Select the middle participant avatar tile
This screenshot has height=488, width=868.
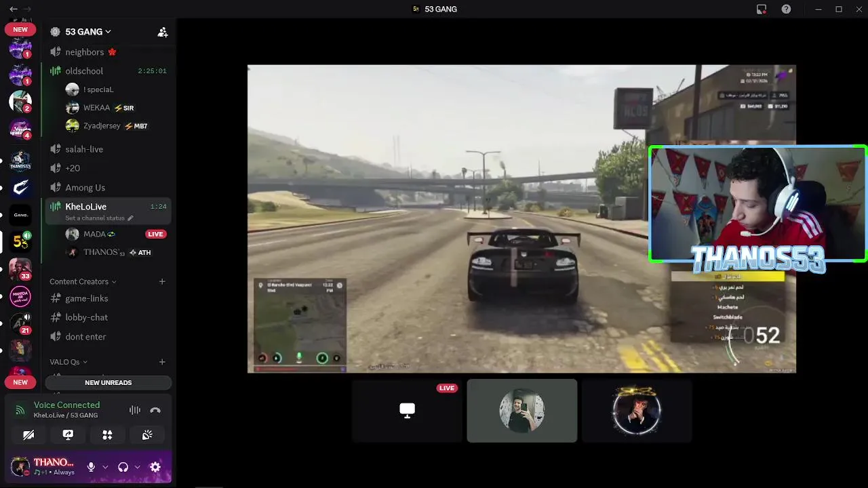[x=522, y=411]
